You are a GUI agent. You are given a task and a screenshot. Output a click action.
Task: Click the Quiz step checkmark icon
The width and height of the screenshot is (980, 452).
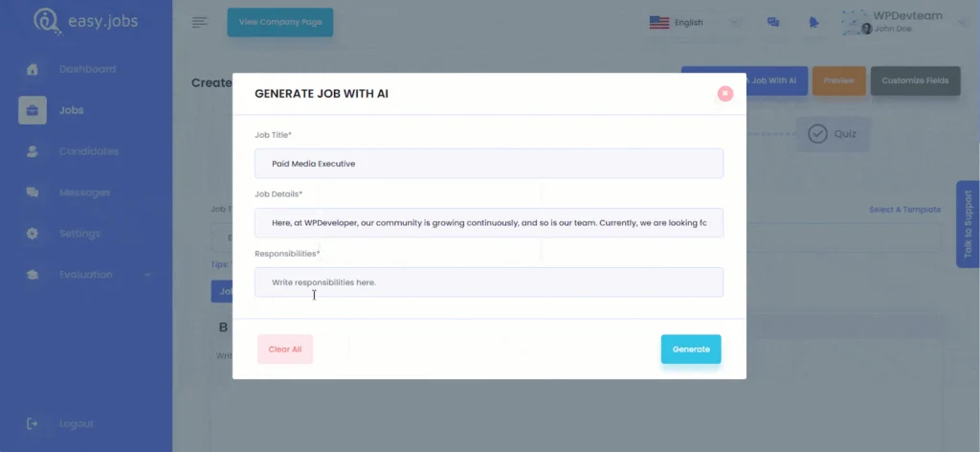click(x=817, y=134)
